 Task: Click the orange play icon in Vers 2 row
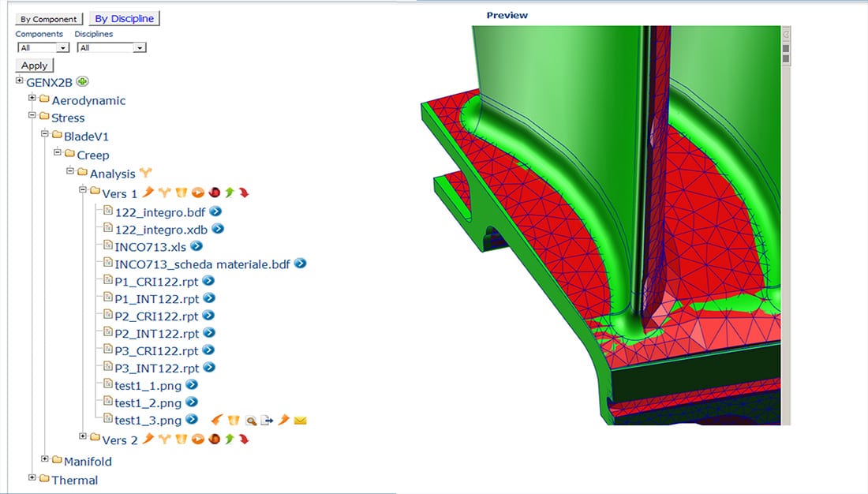[197, 440]
